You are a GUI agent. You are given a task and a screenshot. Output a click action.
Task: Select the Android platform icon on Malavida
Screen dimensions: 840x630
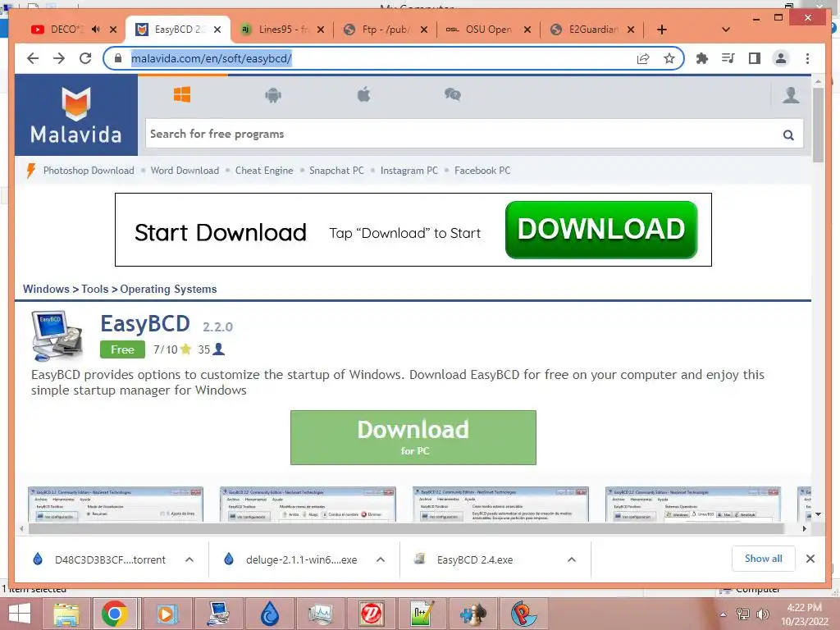[273, 95]
